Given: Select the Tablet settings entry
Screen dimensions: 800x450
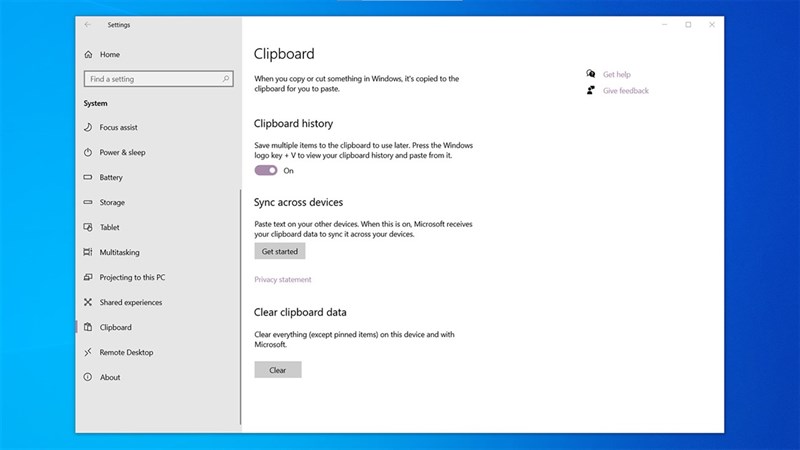Looking at the screenshot, I should 109,227.
